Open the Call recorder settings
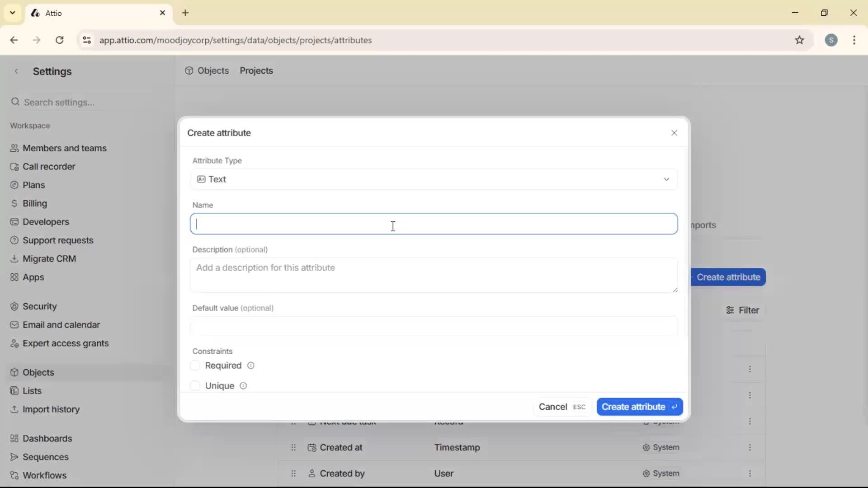This screenshot has height=488, width=868. pos(14,166)
